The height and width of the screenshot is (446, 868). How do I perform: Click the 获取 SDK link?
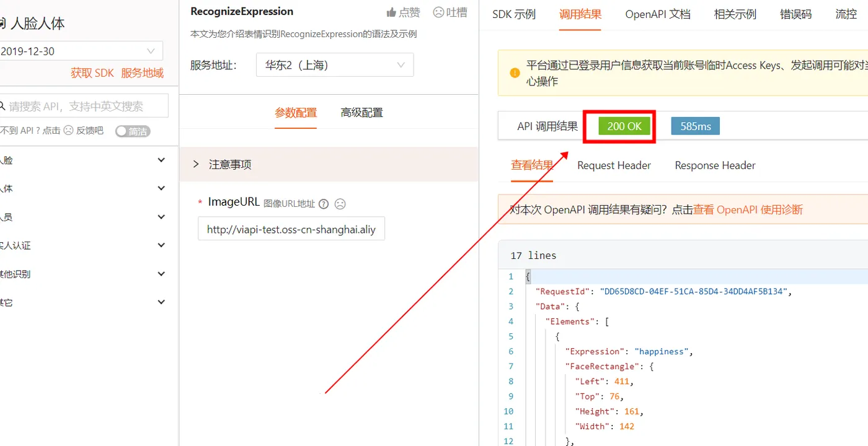(x=92, y=73)
